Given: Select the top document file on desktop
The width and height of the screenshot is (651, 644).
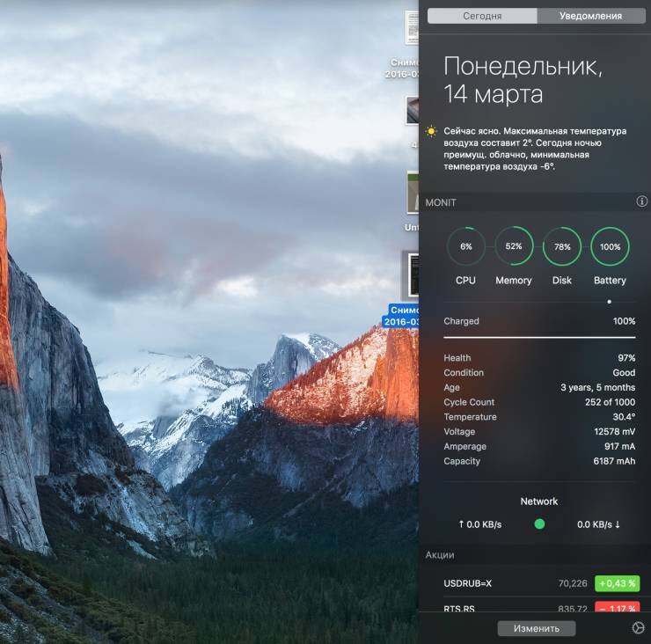Looking at the screenshot, I should [x=412, y=27].
